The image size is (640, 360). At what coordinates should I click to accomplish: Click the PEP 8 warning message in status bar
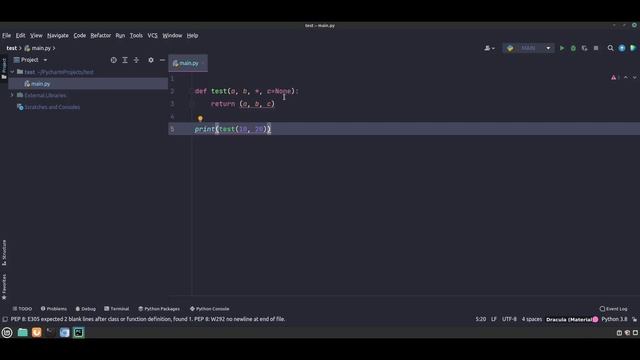click(148, 319)
